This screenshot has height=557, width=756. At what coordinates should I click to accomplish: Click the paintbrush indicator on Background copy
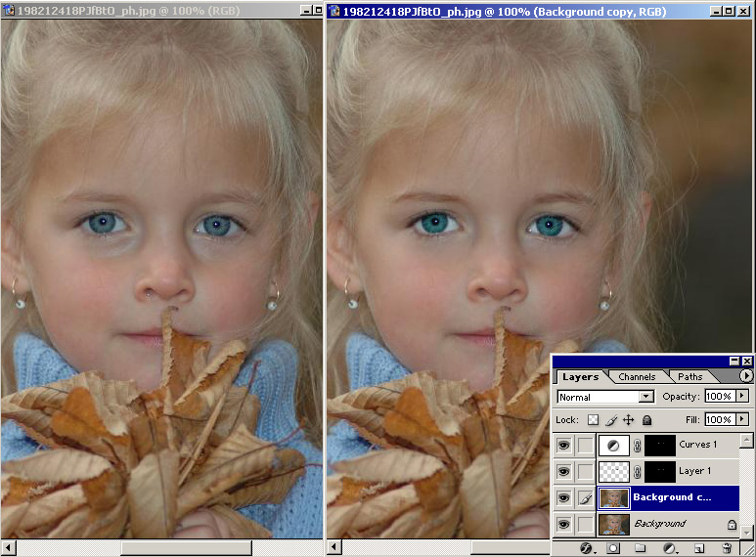(585, 498)
